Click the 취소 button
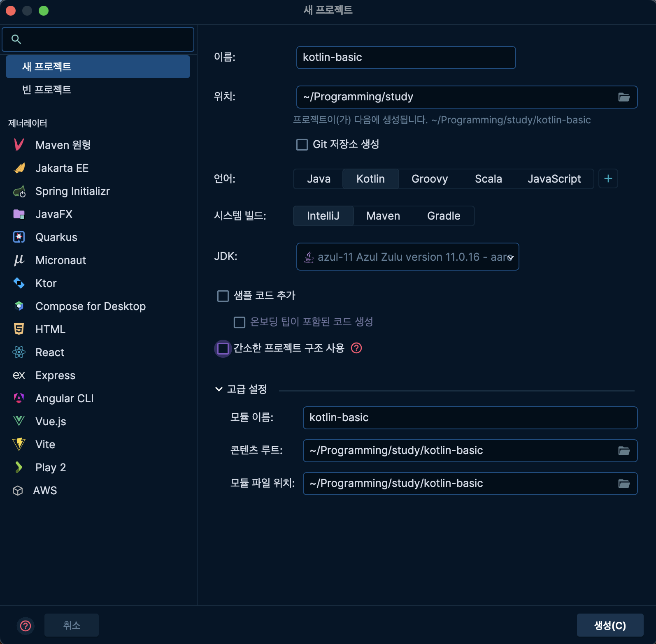This screenshot has height=644, width=656. (x=72, y=625)
